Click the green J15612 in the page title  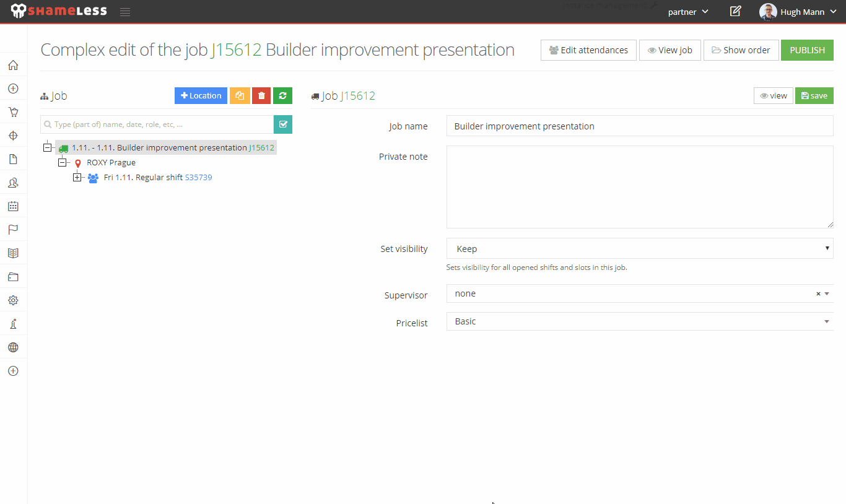(236, 50)
